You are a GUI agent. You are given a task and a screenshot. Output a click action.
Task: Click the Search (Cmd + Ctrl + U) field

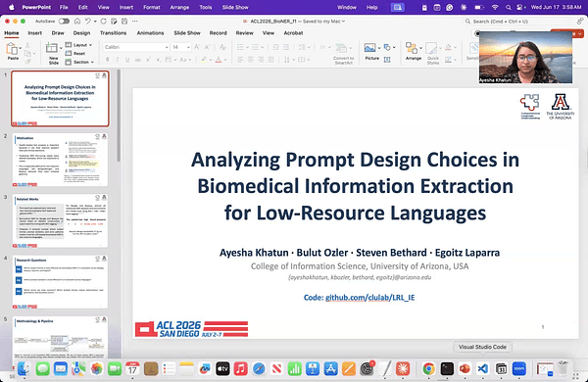[518, 22]
